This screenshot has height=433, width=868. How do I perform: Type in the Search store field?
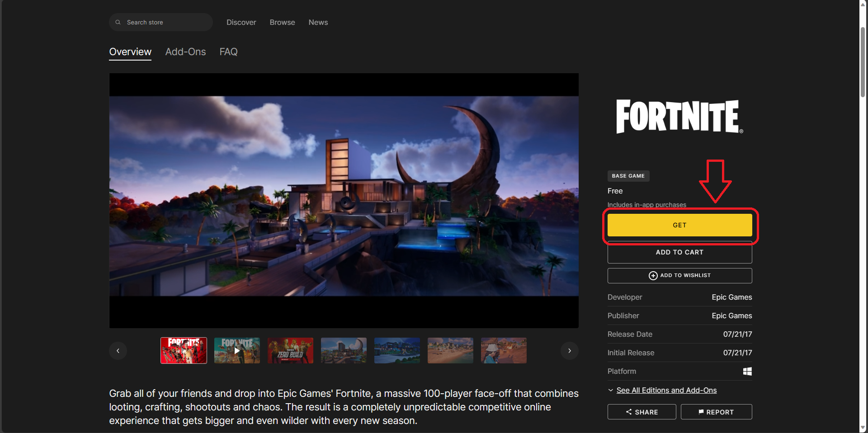[x=165, y=22]
